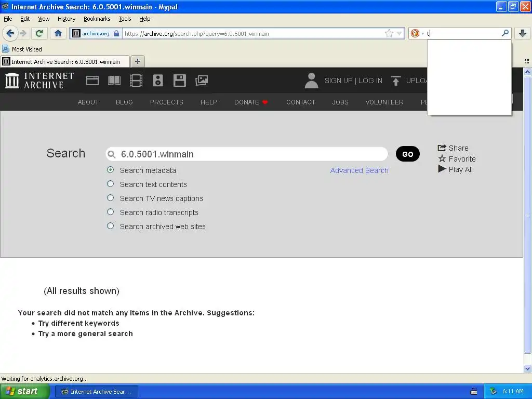
Task: Open the Bookmarks menu
Action: click(x=97, y=19)
